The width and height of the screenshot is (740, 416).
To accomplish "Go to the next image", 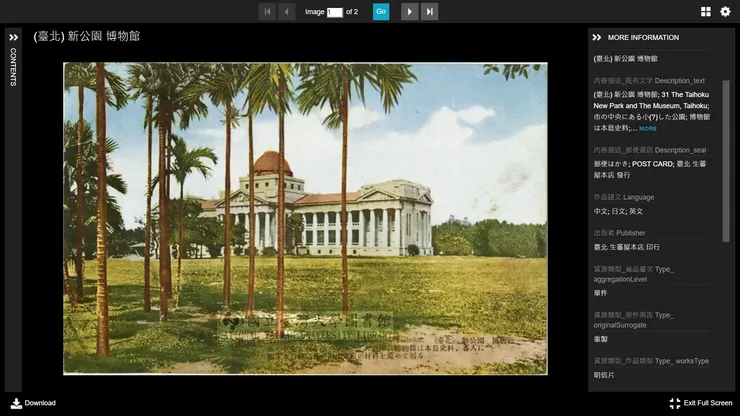I will 410,12.
